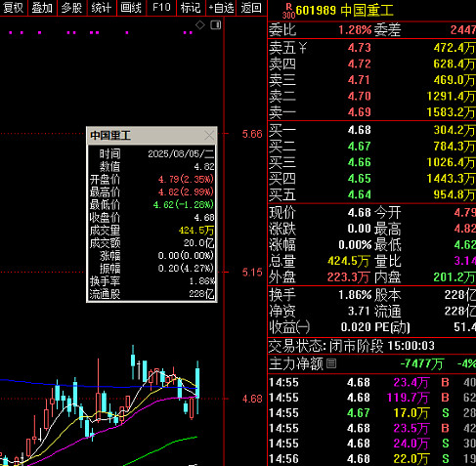Screen dimensions: 476x466
Task: Click popup 振幅 value 0.20(4.27%)
Action: [186, 269]
